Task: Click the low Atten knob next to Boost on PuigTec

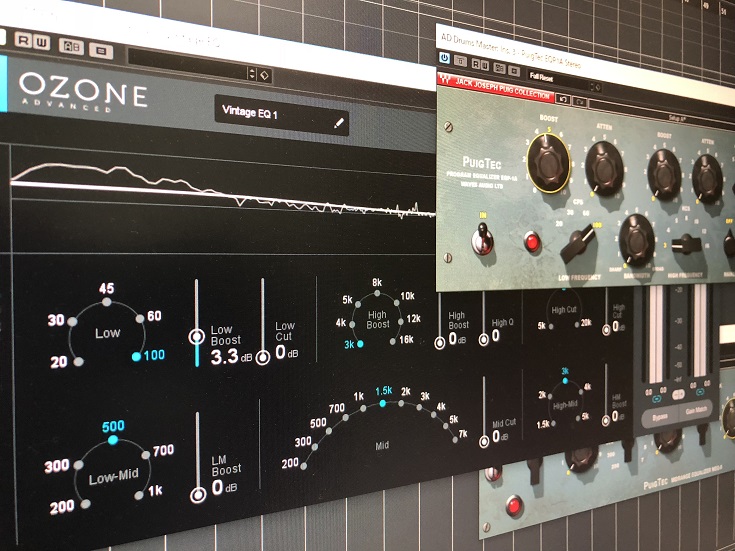Action: (604, 168)
